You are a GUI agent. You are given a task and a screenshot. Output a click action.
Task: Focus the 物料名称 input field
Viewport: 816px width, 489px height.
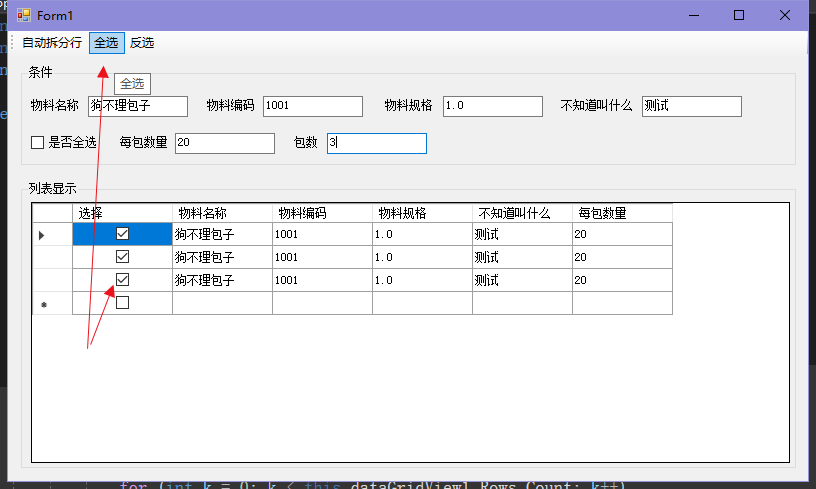coord(138,106)
